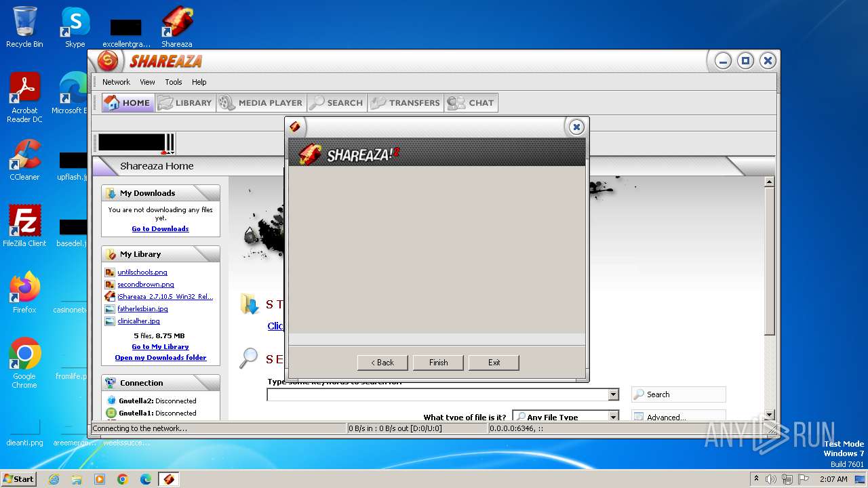Launch CCleaner from desktop
Screen dimensions: 868x488
[24, 160]
